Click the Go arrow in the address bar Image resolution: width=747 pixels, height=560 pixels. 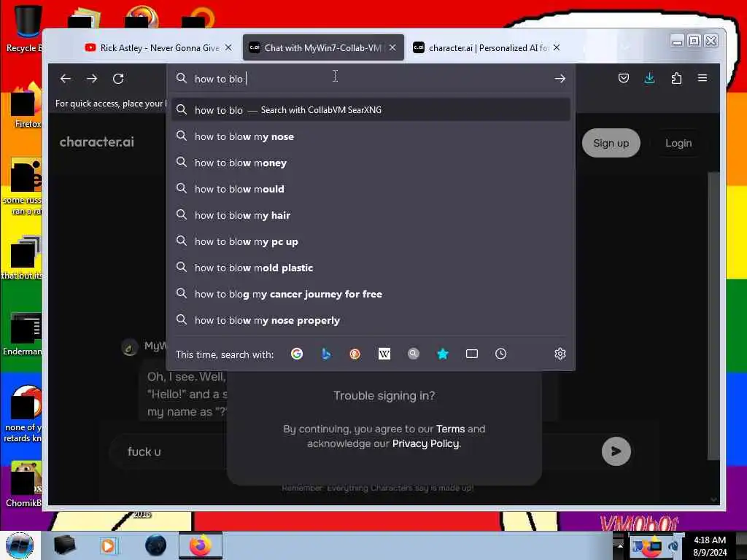pyautogui.click(x=560, y=79)
